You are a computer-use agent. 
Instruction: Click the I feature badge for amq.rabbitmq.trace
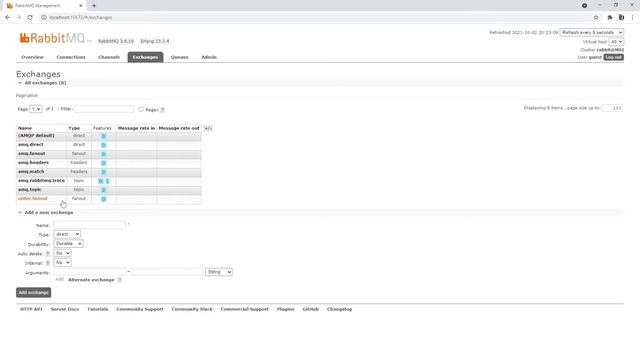[108, 181]
